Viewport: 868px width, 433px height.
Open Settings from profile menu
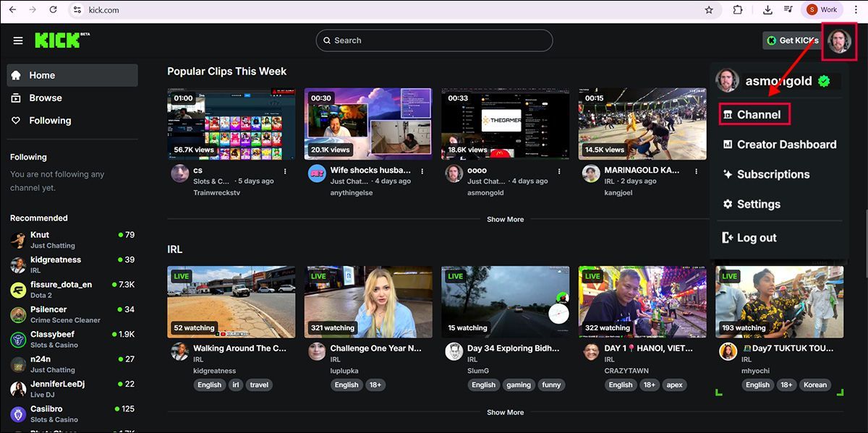point(752,204)
